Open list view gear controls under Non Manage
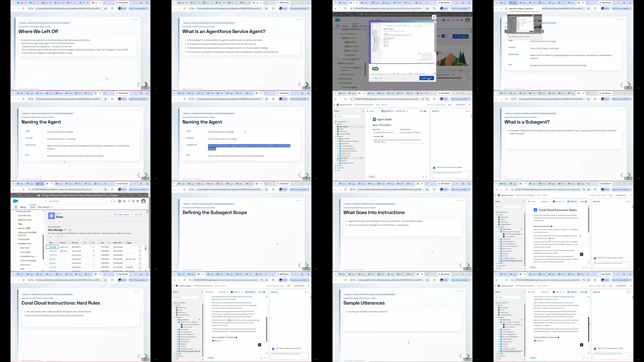The width and height of the screenshot is (644, 362). [51, 237]
